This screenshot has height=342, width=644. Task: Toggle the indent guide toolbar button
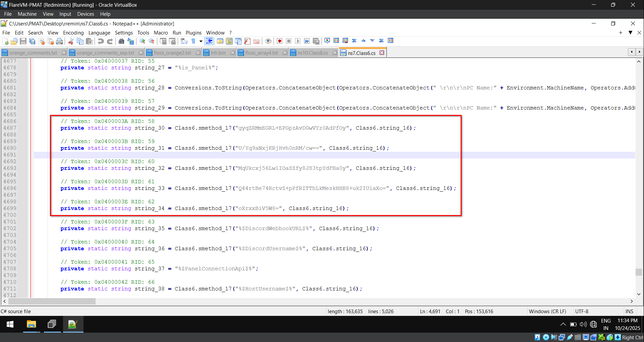point(209,41)
